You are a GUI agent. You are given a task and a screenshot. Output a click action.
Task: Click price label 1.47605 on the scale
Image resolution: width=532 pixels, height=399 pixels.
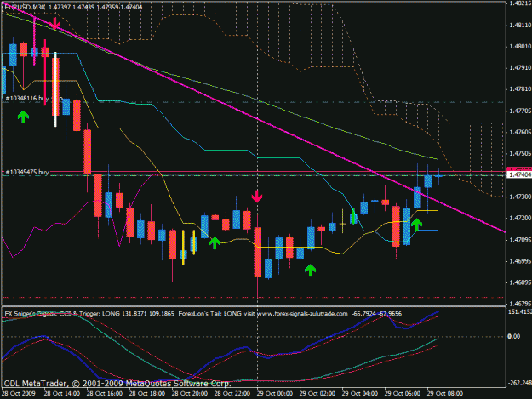(520, 132)
